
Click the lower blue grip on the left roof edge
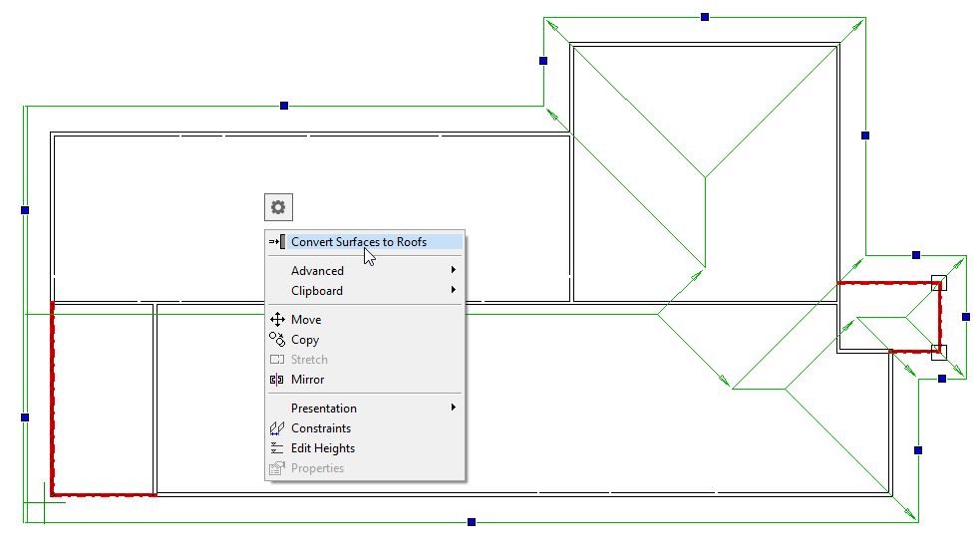[x=25, y=417]
